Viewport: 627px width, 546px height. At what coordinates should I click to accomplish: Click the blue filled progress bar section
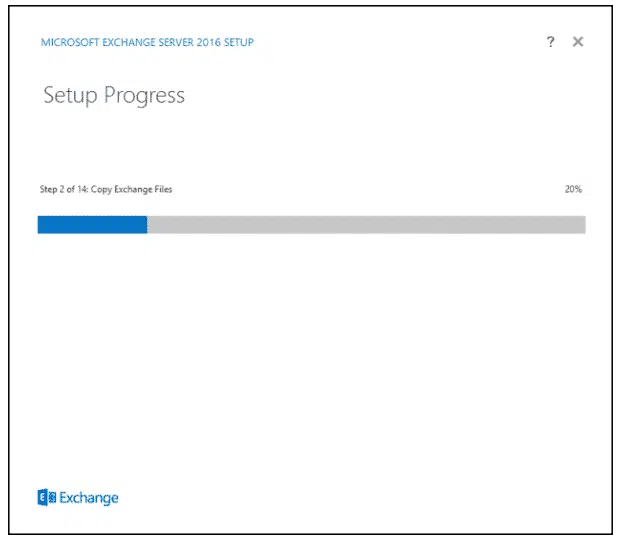(92, 225)
